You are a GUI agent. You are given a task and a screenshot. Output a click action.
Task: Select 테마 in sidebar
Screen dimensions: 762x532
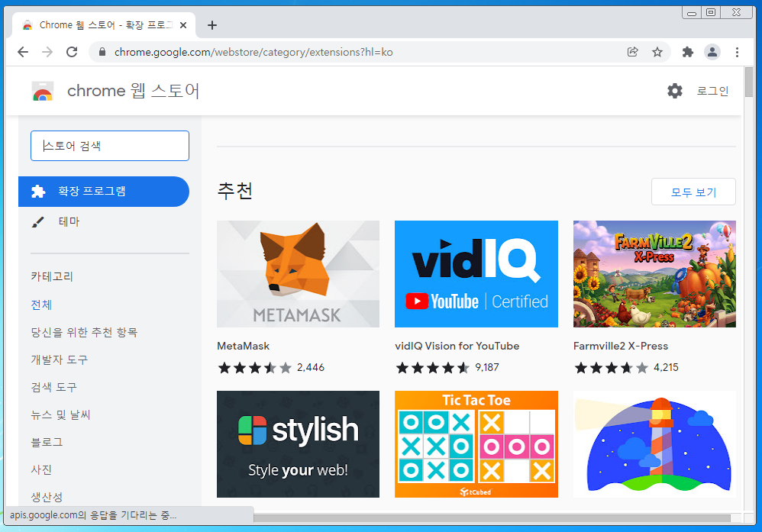(x=69, y=222)
